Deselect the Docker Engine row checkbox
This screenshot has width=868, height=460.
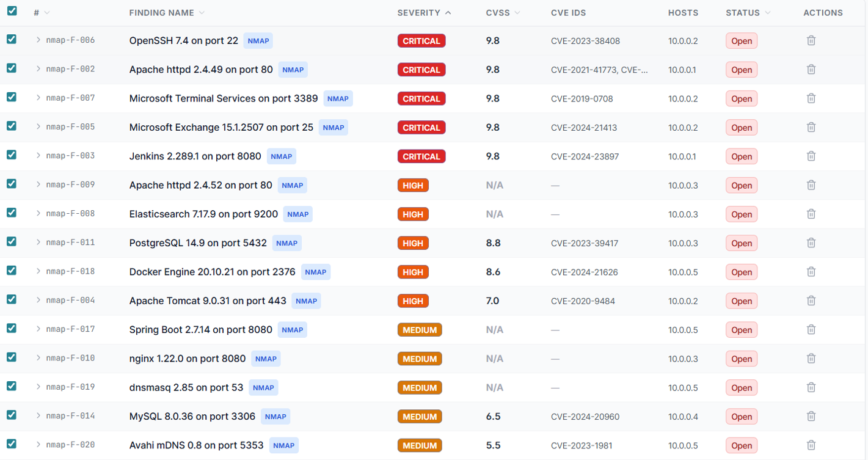click(x=12, y=271)
